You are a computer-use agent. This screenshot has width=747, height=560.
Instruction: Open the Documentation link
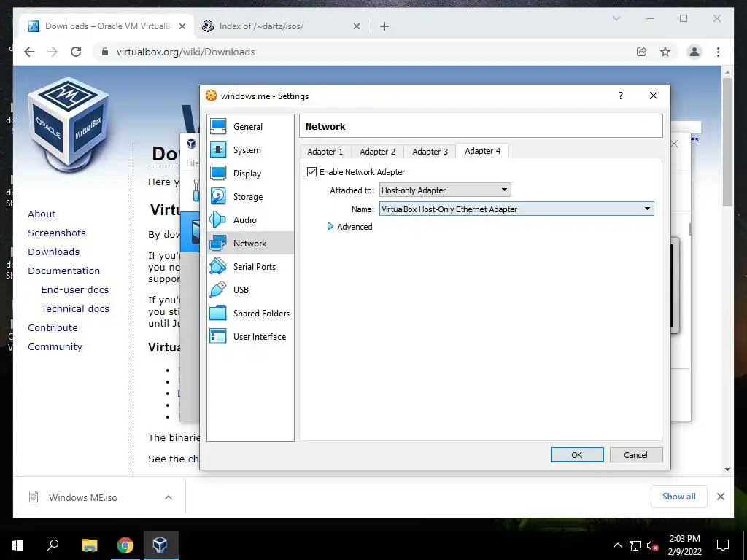[64, 271]
